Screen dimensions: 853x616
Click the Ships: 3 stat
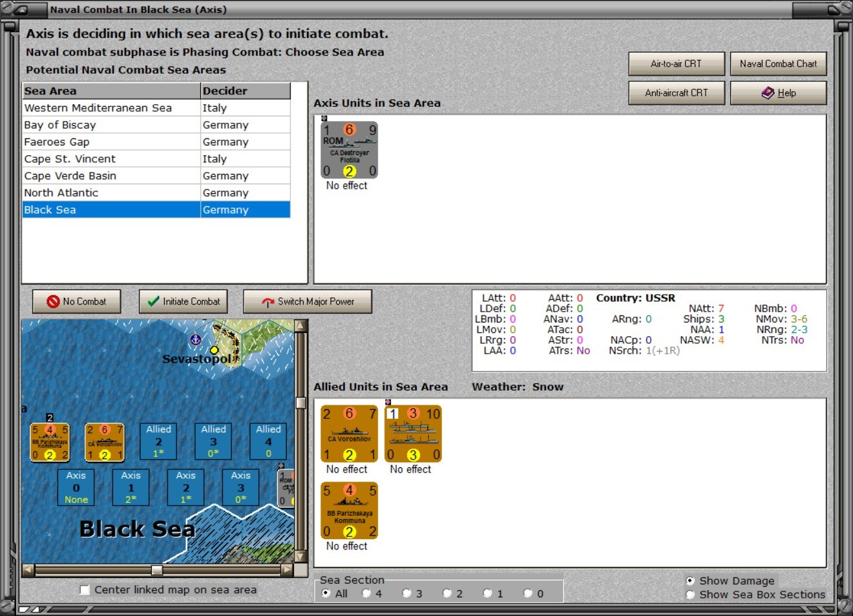(704, 319)
